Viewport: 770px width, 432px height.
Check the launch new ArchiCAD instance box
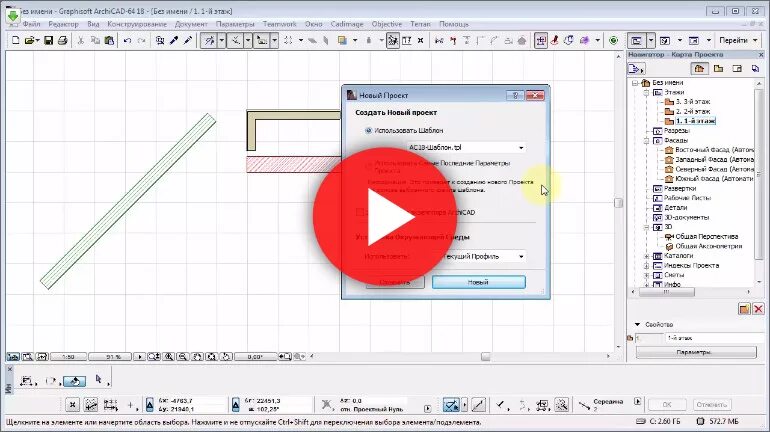[x=359, y=212]
